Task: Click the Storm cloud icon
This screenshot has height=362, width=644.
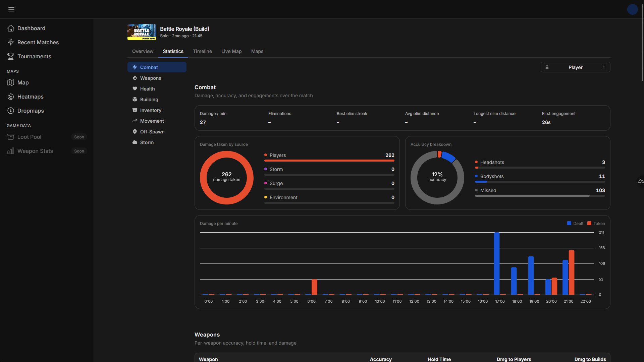Action: pos(135,142)
